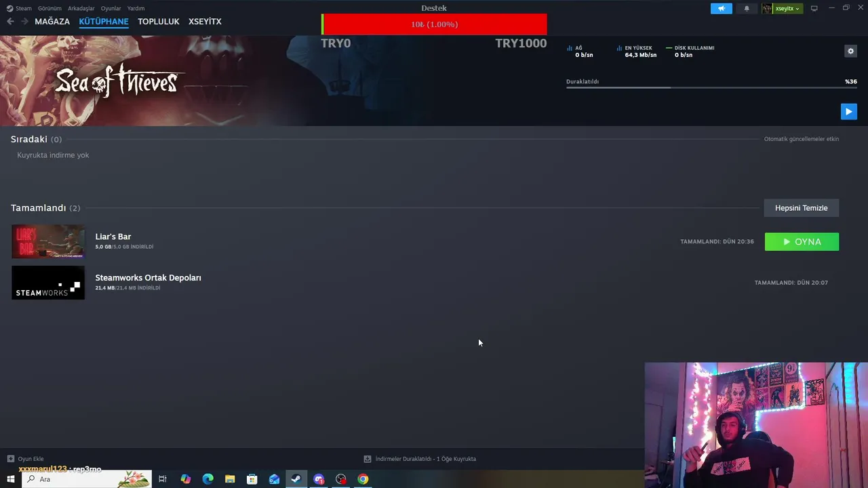
Task: Click 'TAMAMLANDI: DÜN 20:07' text
Action: (x=791, y=283)
